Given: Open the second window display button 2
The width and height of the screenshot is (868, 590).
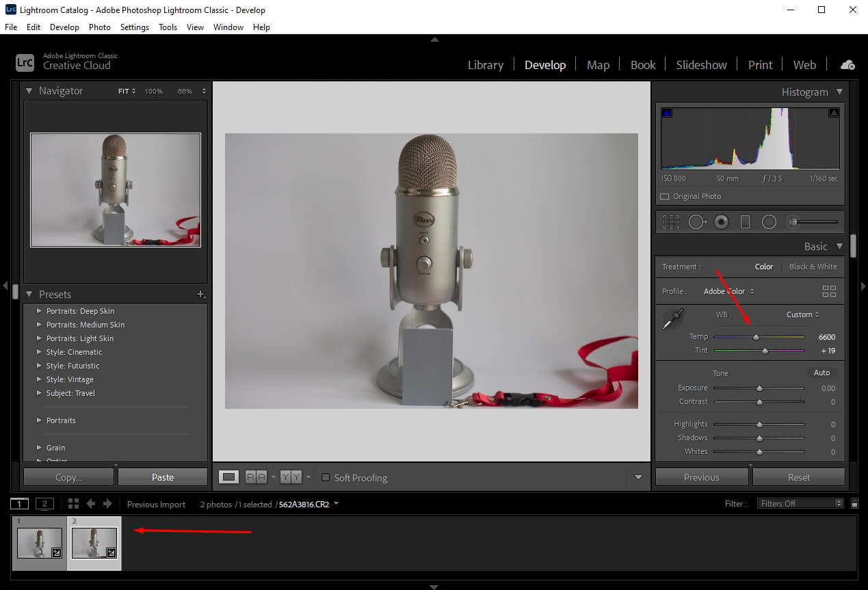Looking at the screenshot, I should click(x=44, y=504).
